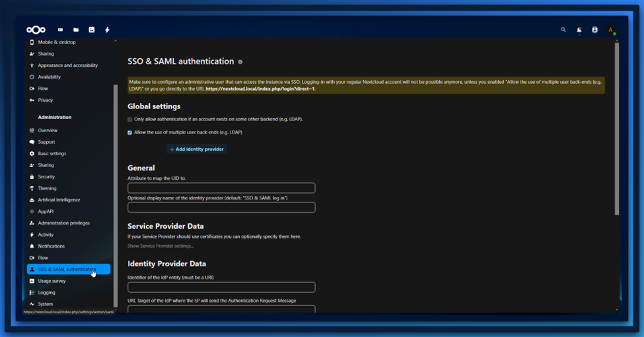Image resolution: width=644 pixels, height=337 pixels.
Task: Go to Theming settings in sidebar
Action: [x=47, y=188]
